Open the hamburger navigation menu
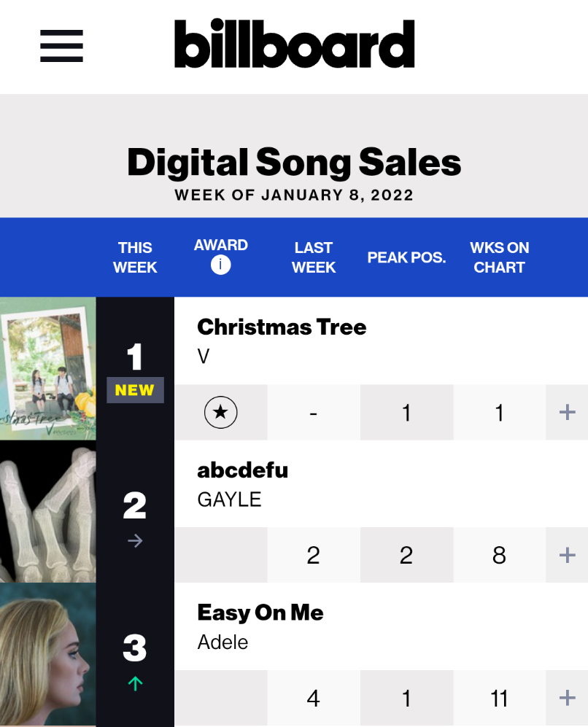 click(x=61, y=46)
